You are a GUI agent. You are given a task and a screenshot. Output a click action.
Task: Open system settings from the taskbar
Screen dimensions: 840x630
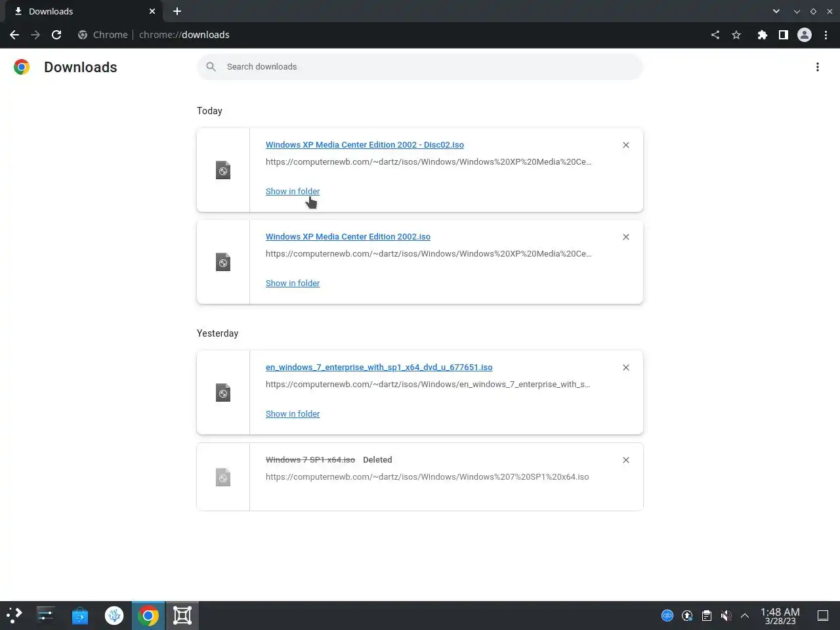click(x=46, y=616)
